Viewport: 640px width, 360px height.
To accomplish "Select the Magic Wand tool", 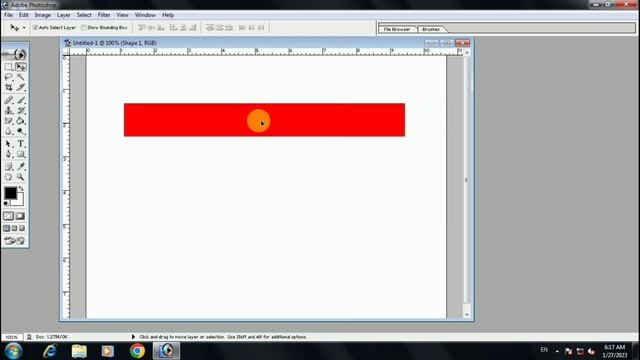I will click(21, 77).
